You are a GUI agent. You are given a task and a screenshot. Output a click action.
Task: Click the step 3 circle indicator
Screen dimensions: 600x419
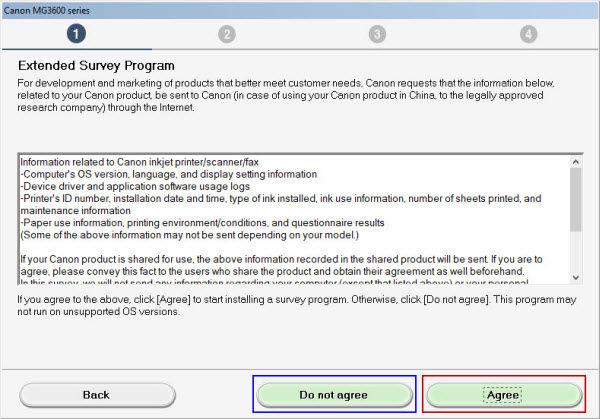click(377, 34)
